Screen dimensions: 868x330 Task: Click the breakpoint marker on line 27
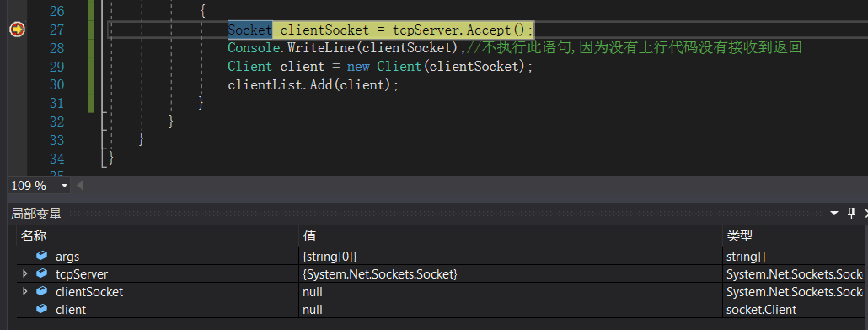point(17,30)
